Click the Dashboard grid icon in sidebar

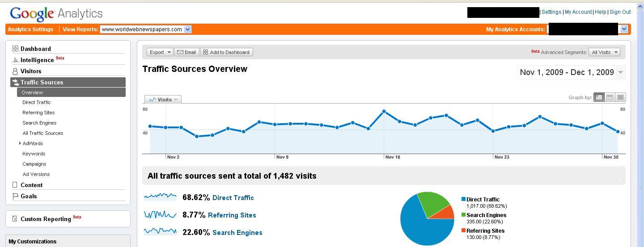pos(15,48)
